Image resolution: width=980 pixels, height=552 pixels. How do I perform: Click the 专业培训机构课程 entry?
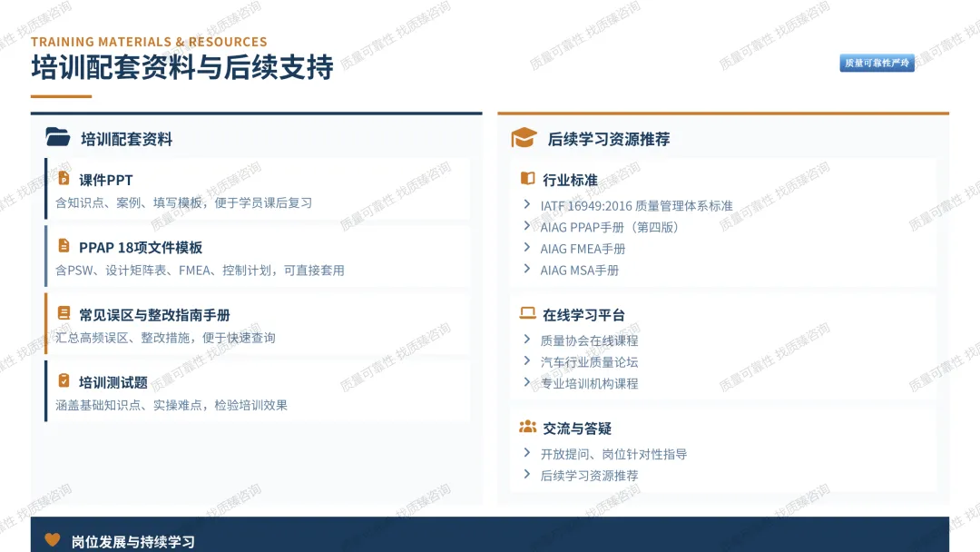pos(589,383)
